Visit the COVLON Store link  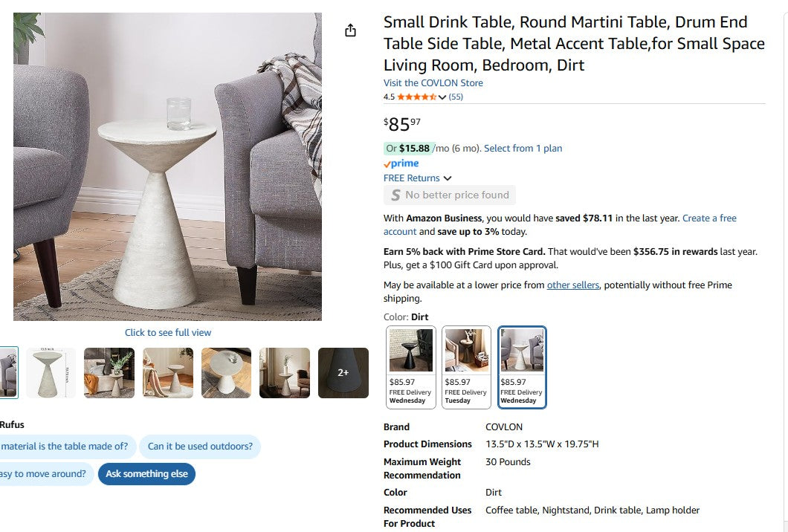(x=433, y=83)
